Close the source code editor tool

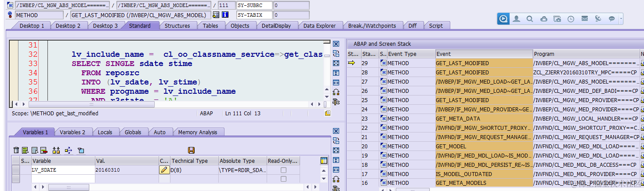[x=336, y=44]
